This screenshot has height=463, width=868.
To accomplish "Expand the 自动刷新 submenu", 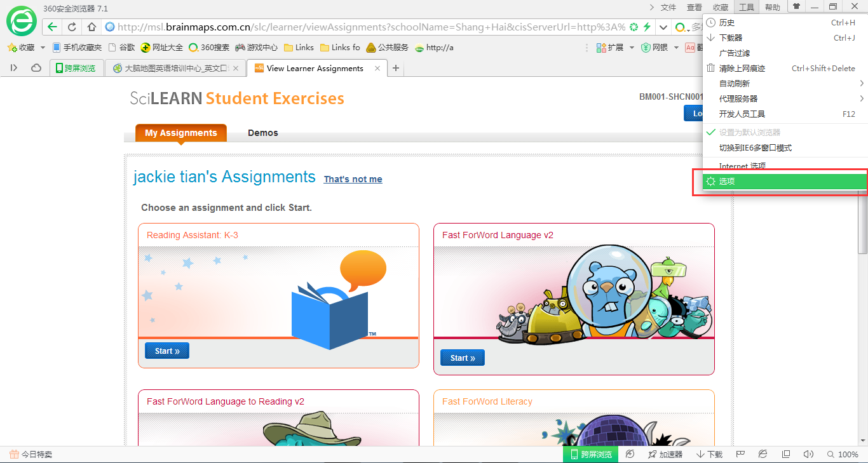I will pos(785,83).
